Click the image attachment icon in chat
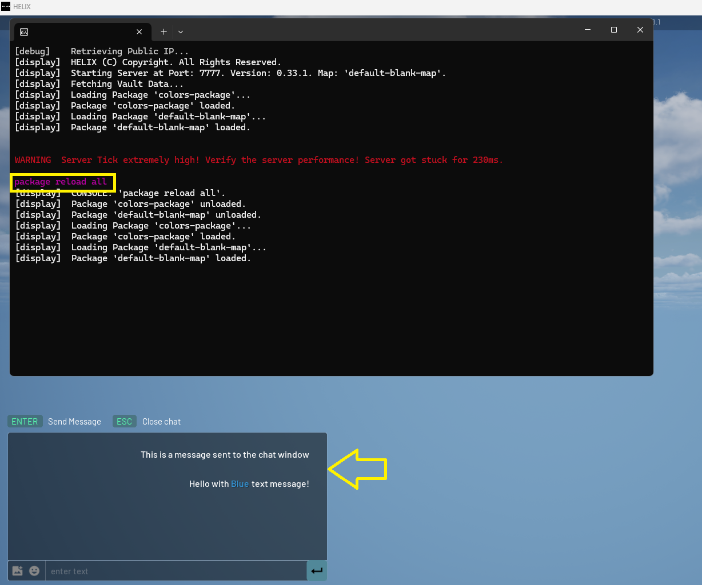 [18, 571]
